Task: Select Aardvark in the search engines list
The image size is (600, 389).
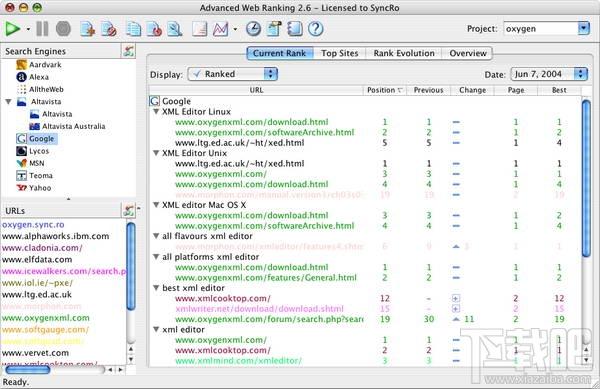Action: pyautogui.click(x=39, y=65)
